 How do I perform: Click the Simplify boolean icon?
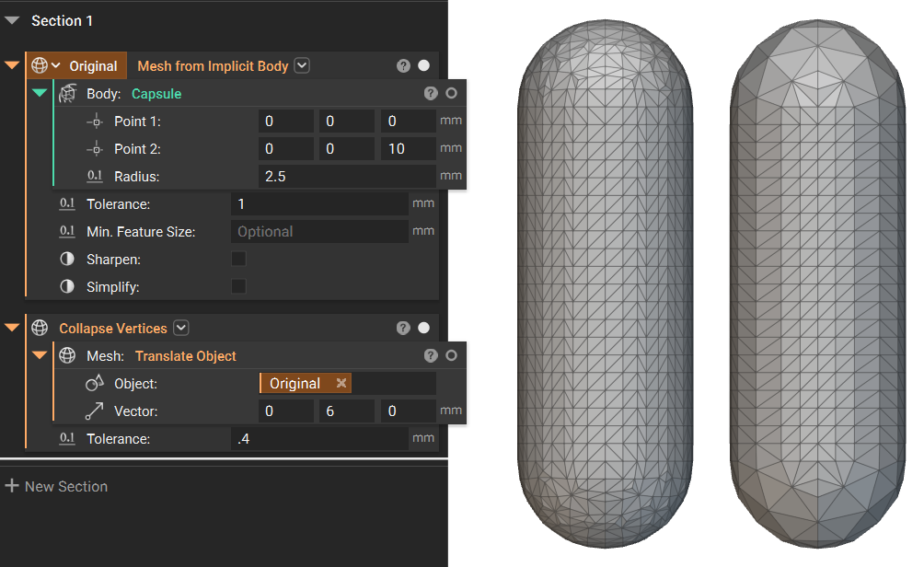(67, 286)
